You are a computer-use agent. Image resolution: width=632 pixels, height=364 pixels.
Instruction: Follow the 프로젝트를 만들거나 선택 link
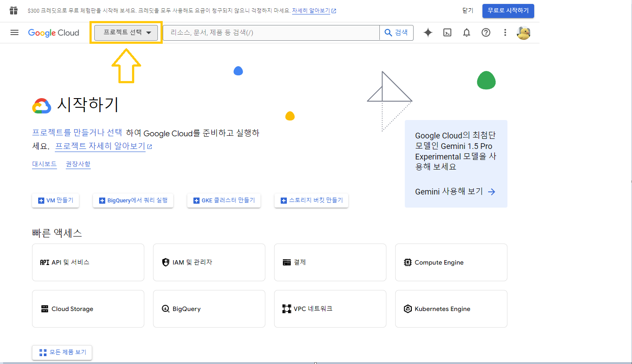point(77,133)
